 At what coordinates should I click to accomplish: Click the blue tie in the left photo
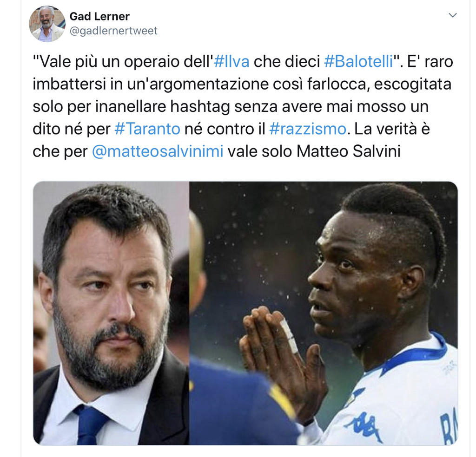(90, 424)
